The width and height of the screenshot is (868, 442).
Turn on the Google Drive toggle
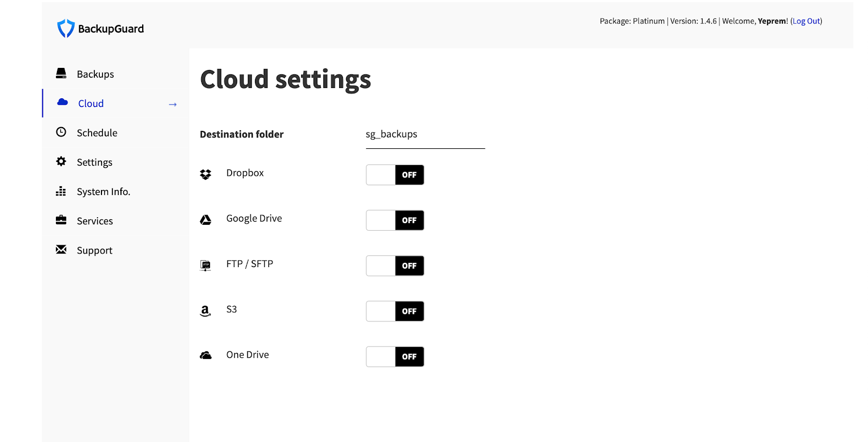pos(395,220)
